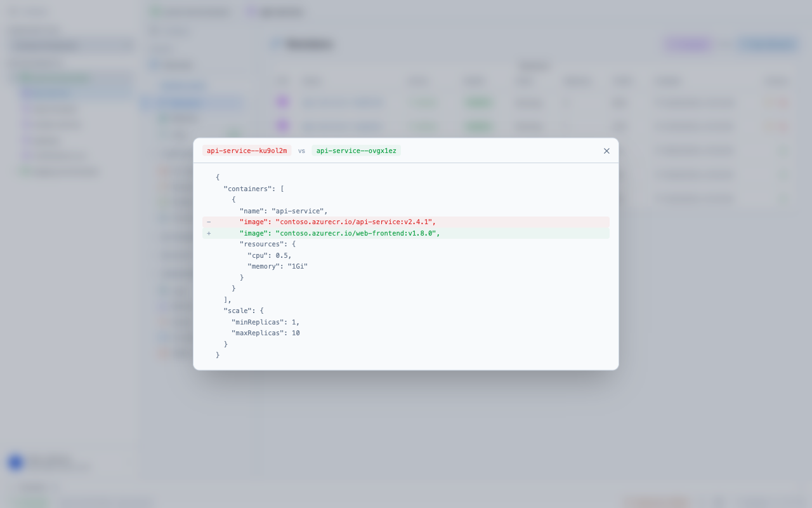Close the revision comparison dialog

(606, 150)
